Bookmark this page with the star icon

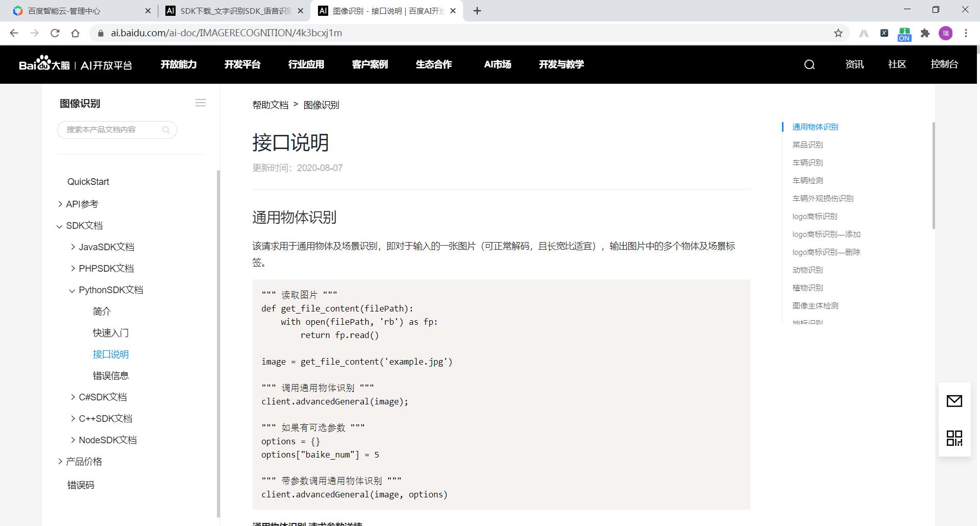[x=838, y=33]
